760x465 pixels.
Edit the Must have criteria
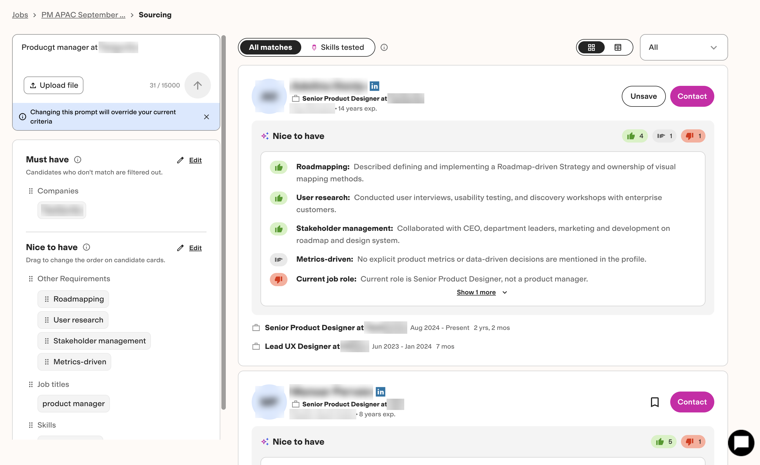coord(195,160)
